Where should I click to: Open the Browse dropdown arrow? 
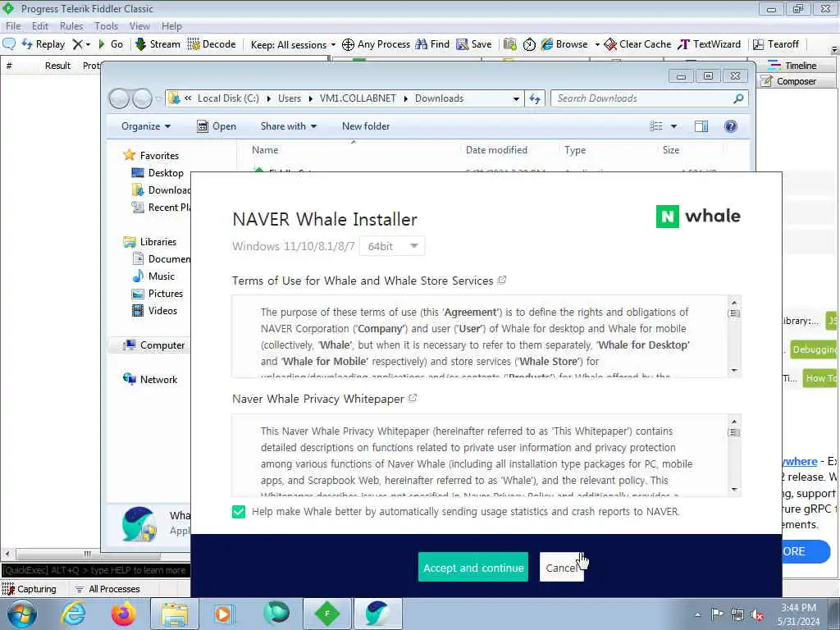pyautogui.click(x=597, y=44)
